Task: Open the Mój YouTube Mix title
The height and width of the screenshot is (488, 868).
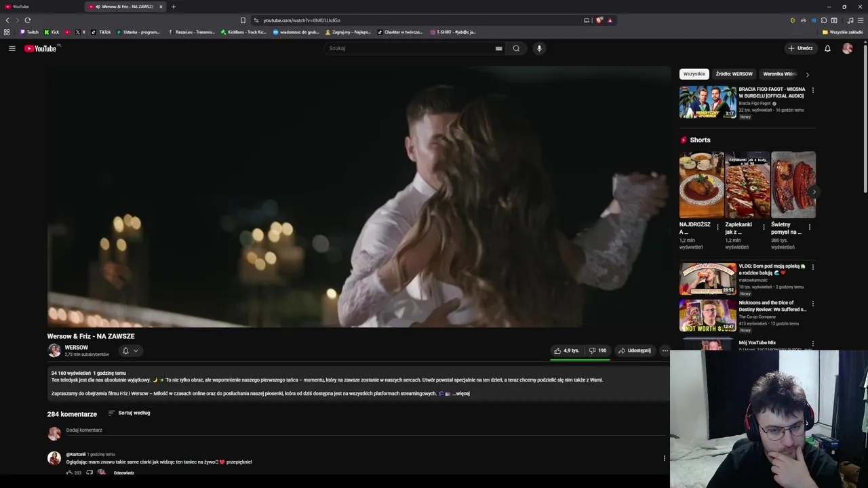Action: tap(757, 343)
